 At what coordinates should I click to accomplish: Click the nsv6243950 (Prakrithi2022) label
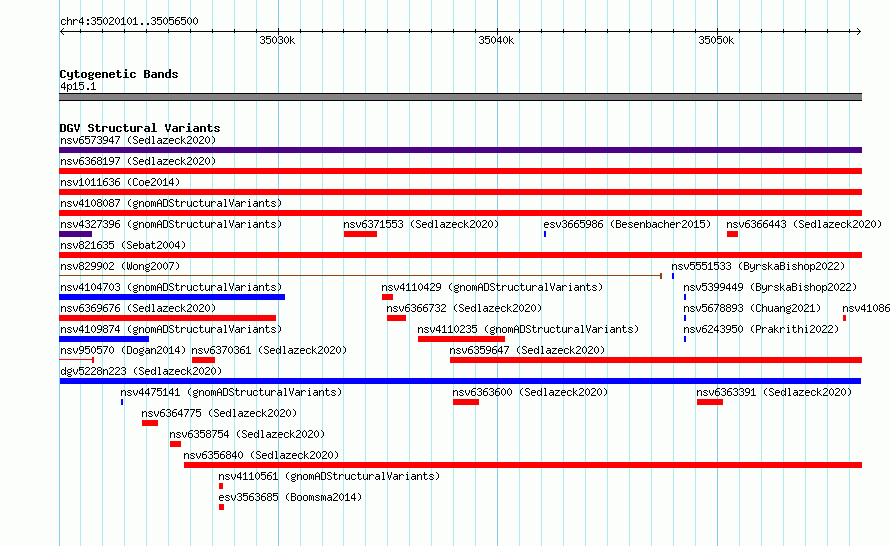(761, 329)
